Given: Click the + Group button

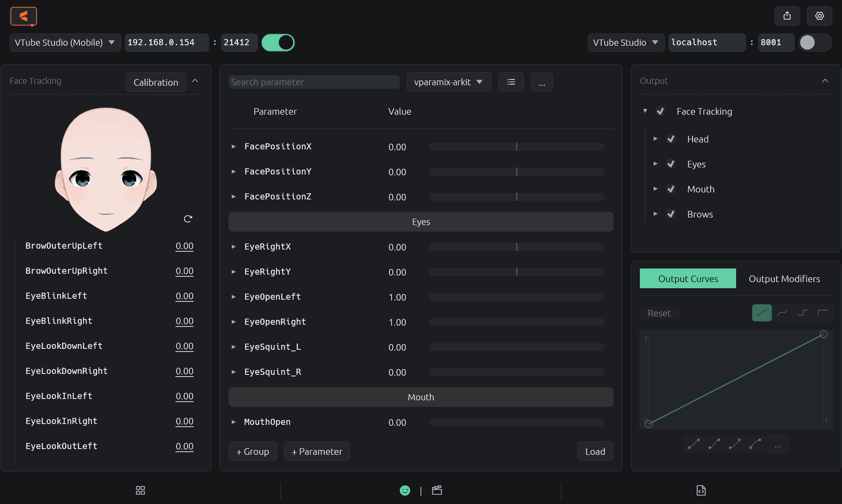Looking at the screenshot, I should 253,452.
